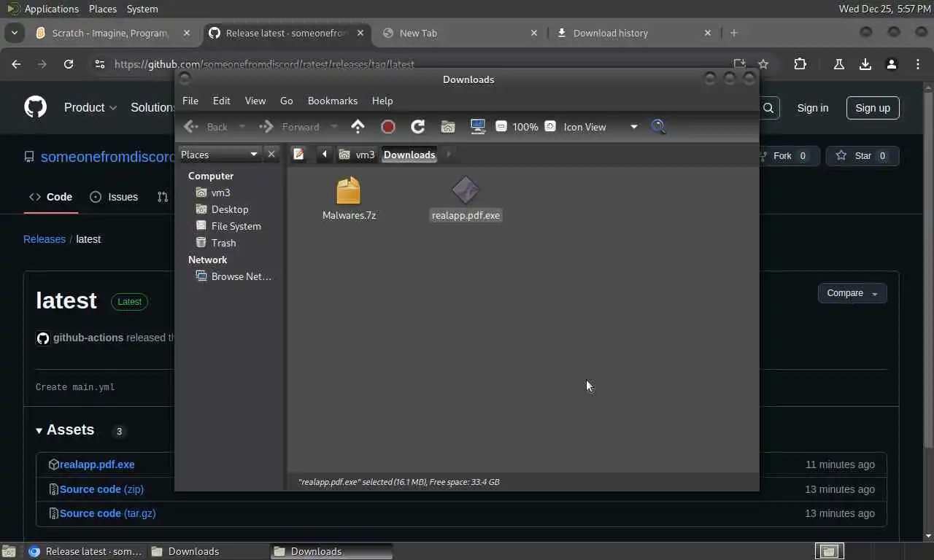The width and height of the screenshot is (934, 560).
Task: Open the Help menu
Action: pyautogui.click(x=382, y=101)
